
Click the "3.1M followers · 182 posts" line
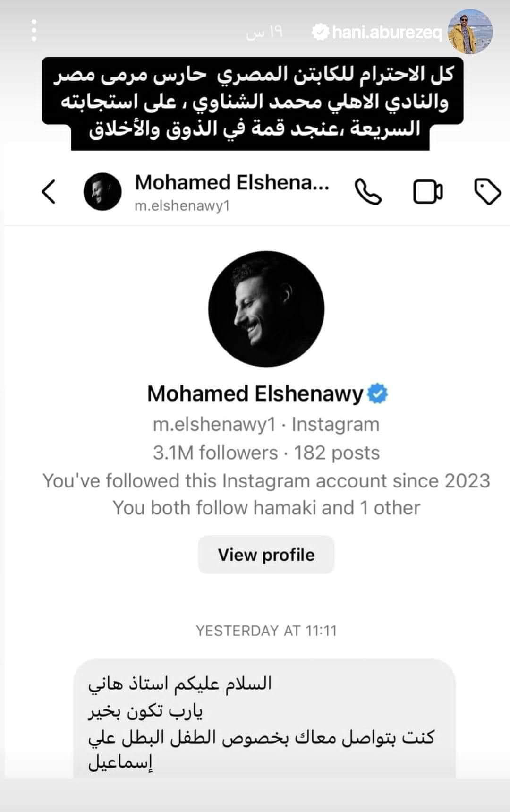click(x=266, y=453)
